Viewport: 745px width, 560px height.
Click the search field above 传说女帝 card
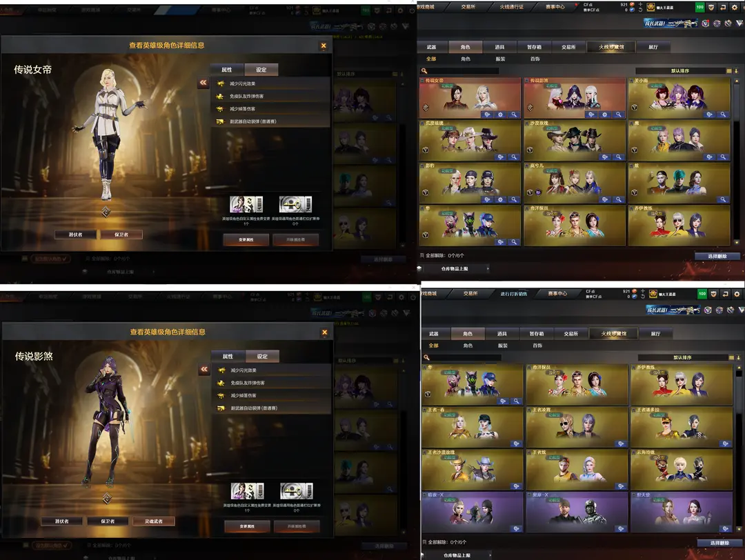[x=462, y=70]
